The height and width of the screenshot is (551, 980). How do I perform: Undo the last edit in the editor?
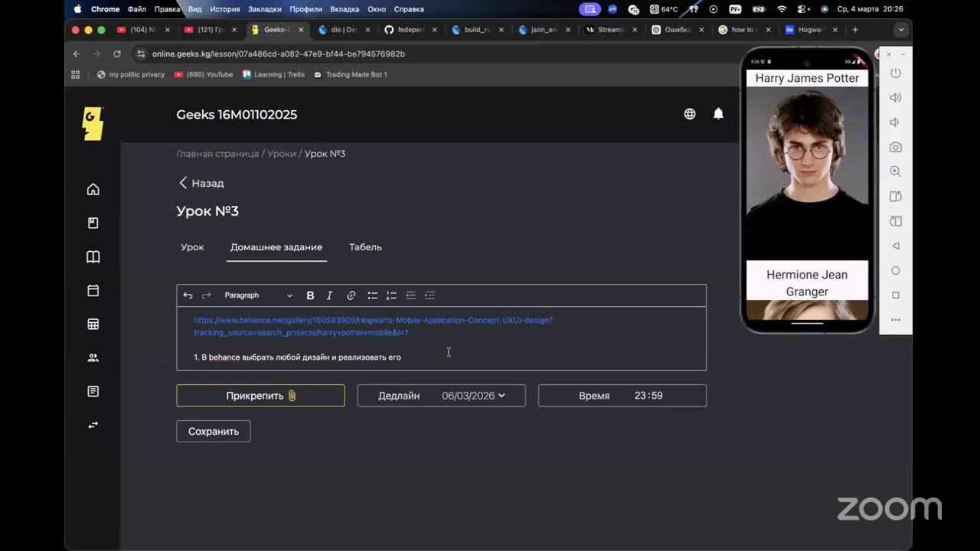click(188, 295)
